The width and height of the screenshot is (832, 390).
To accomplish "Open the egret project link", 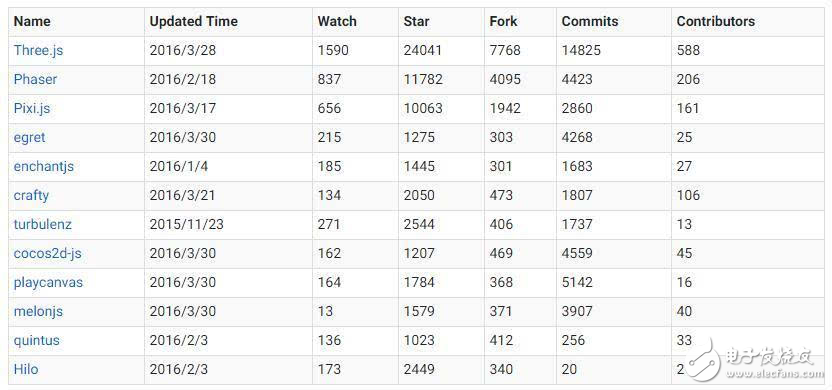I will [x=29, y=137].
